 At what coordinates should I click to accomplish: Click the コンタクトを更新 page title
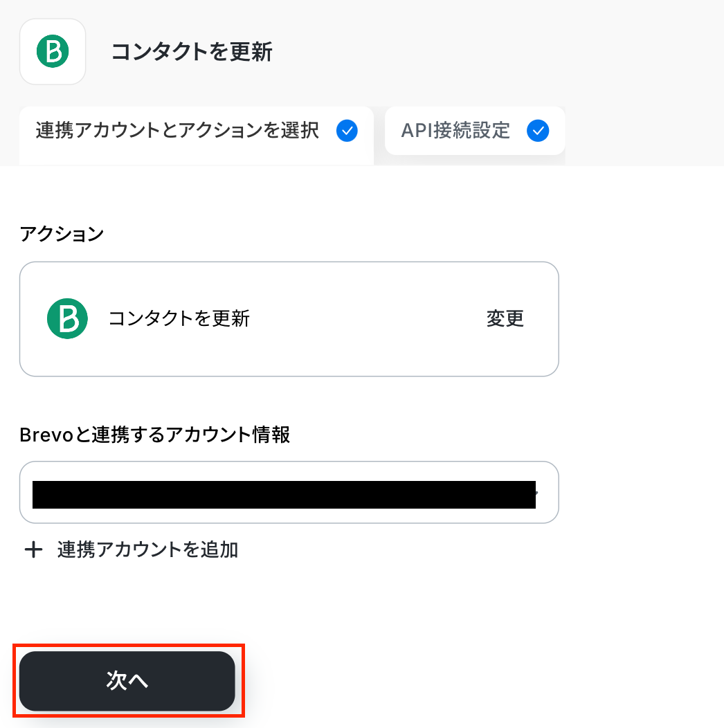tap(192, 52)
